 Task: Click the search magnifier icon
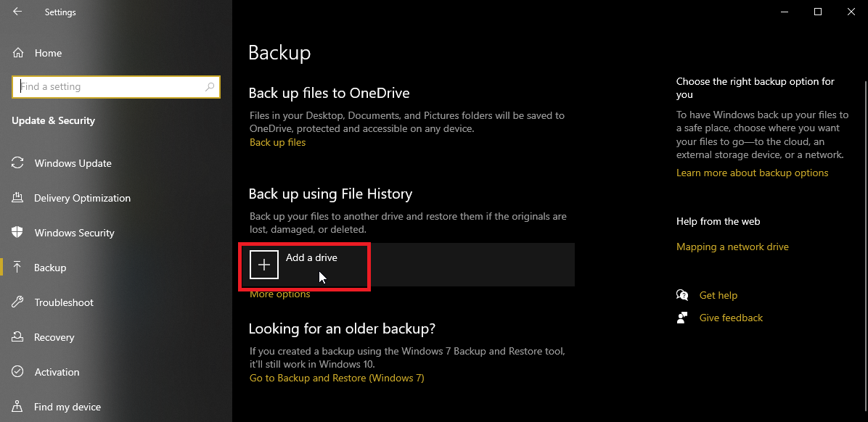[x=210, y=87]
